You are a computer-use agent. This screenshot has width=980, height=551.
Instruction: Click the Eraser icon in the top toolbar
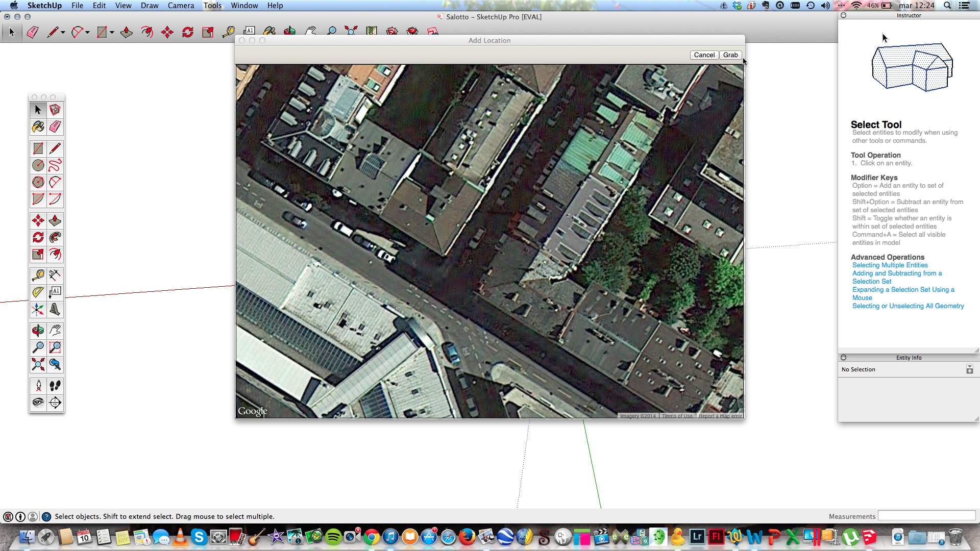tap(32, 32)
